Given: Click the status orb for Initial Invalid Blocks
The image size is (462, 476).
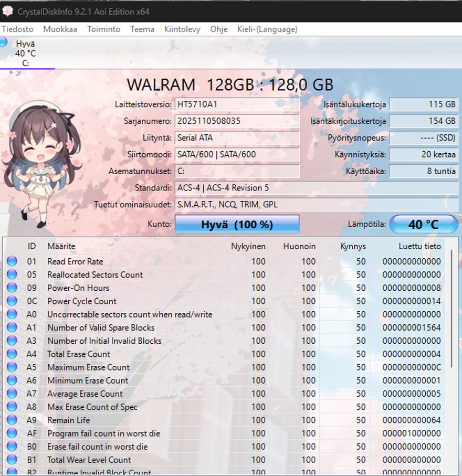Looking at the screenshot, I should pyautogui.click(x=12, y=341).
